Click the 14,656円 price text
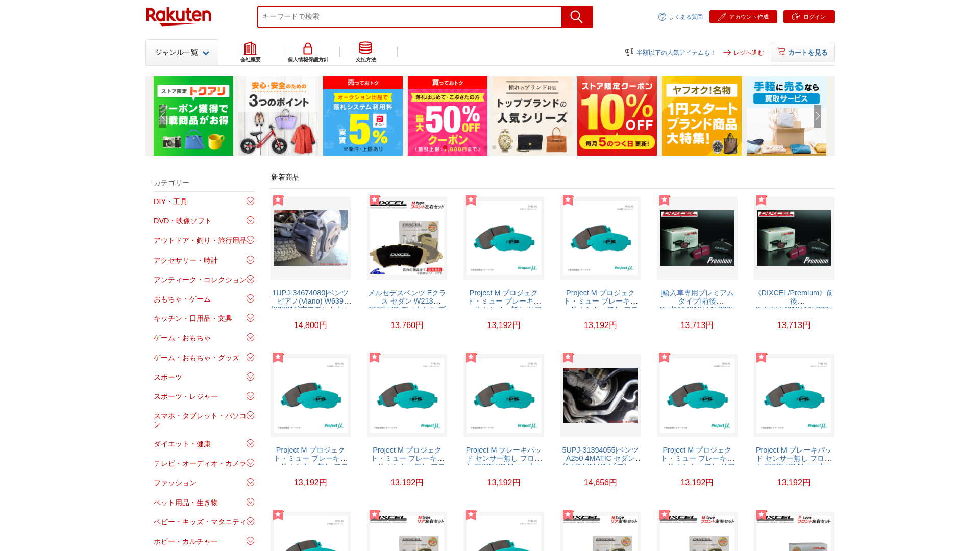The image size is (980, 551). pos(600,482)
